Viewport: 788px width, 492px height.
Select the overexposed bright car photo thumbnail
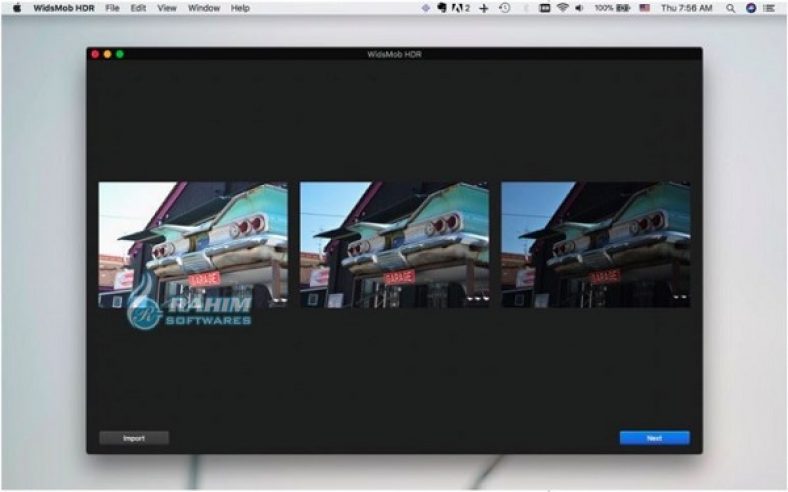(193, 245)
